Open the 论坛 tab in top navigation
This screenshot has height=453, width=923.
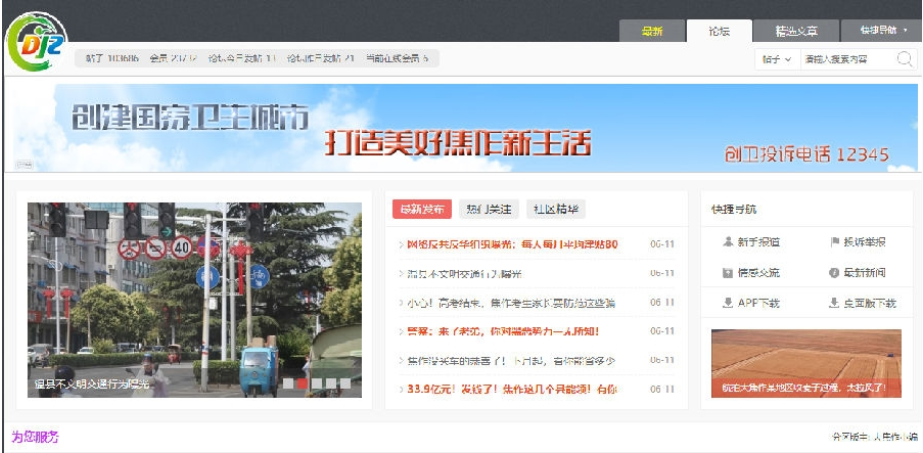coord(718,31)
